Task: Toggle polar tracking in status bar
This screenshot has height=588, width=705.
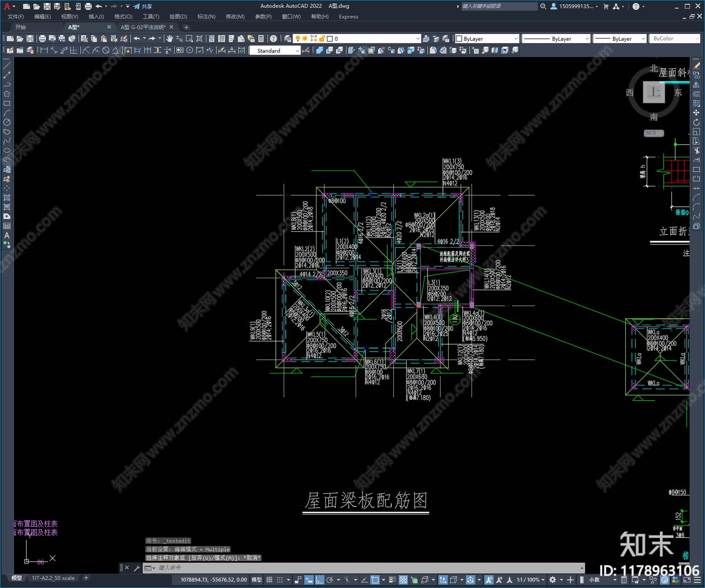Action: (330, 580)
